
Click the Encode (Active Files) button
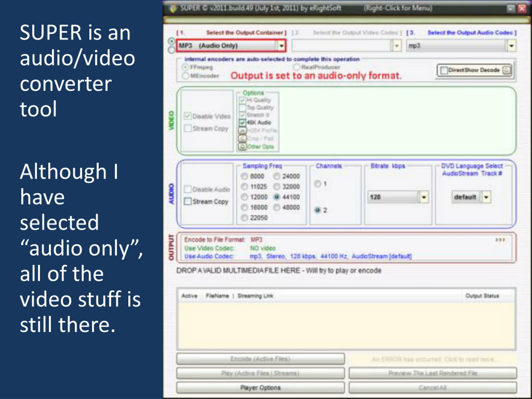(260, 359)
